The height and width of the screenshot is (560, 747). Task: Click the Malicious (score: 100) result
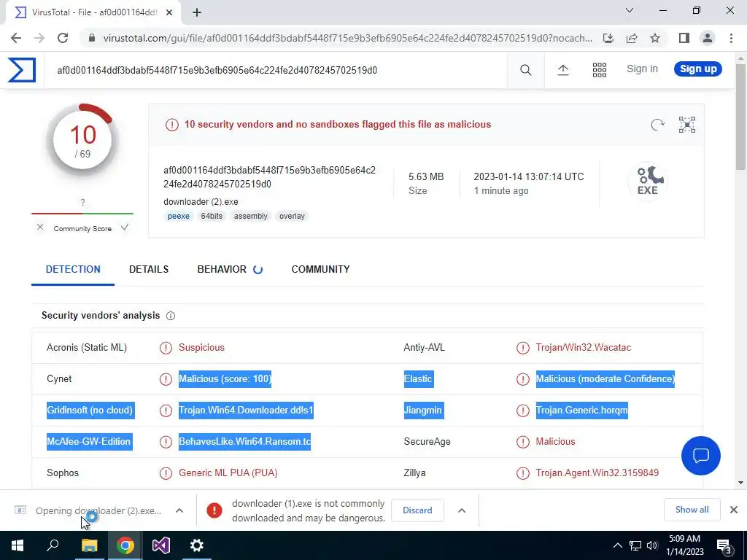coord(225,379)
